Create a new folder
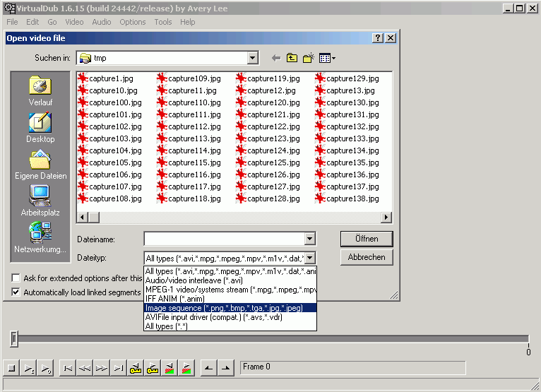The image size is (541, 392). coord(309,58)
